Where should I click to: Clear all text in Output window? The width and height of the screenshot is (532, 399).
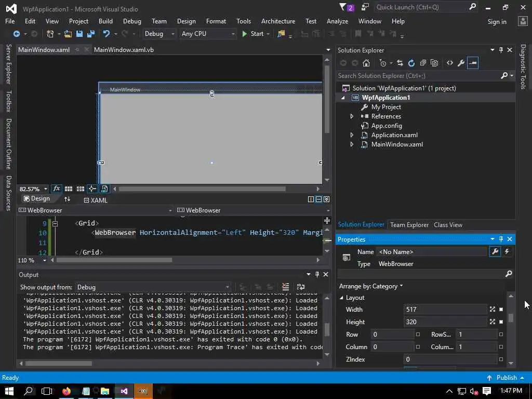pyautogui.click(x=286, y=287)
